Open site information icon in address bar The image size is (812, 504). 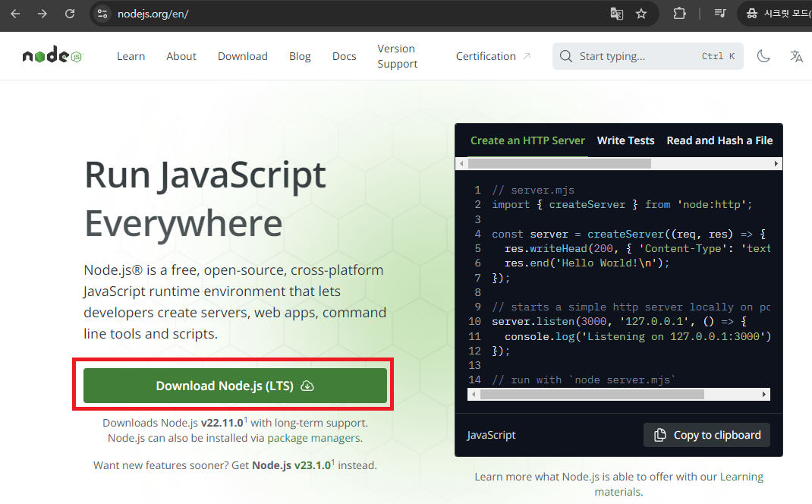point(102,14)
